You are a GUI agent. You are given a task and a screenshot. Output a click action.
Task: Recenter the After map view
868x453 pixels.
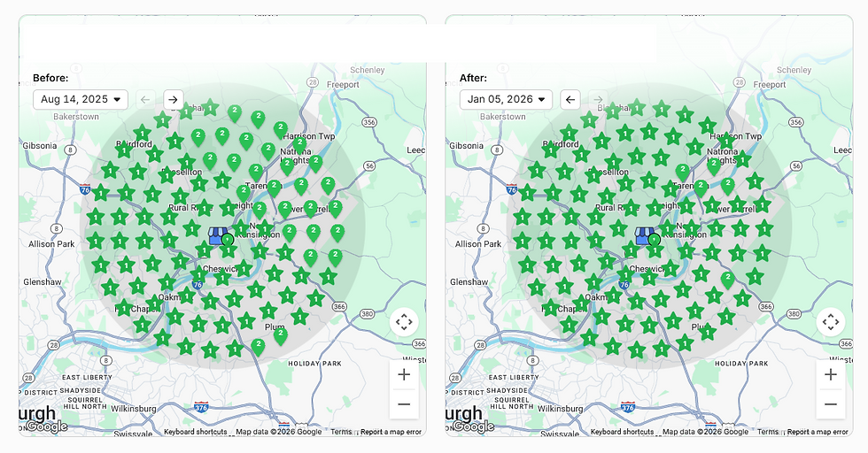click(x=831, y=322)
